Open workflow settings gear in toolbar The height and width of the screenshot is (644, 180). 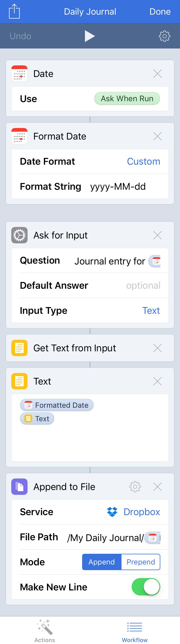[x=165, y=36]
